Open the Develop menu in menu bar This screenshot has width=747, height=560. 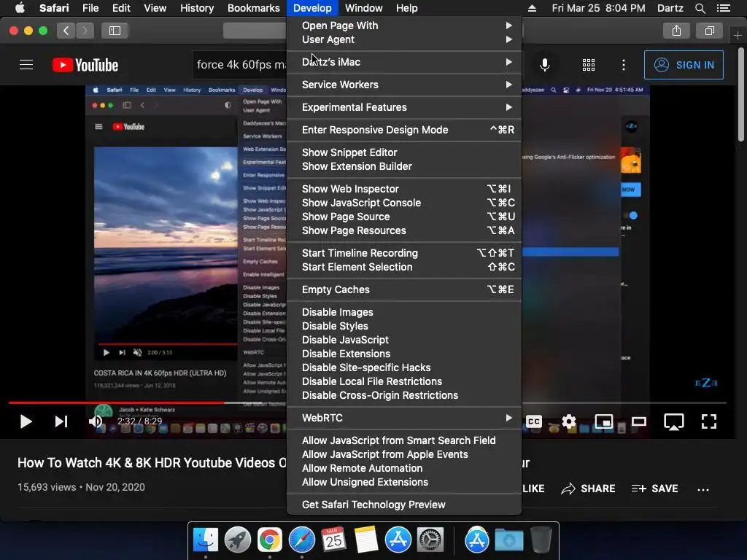click(312, 8)
